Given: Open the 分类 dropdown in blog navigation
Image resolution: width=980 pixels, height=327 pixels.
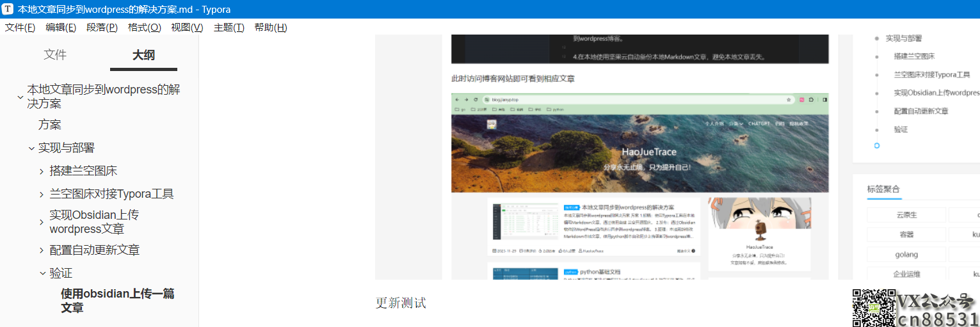Looking at the screenshot, I should click(x=735, y=124).
